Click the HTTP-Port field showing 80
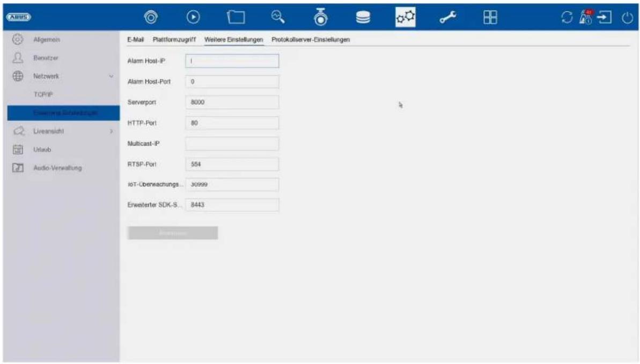The width and height of the screenshot is (640, 364). pos(232,123)
